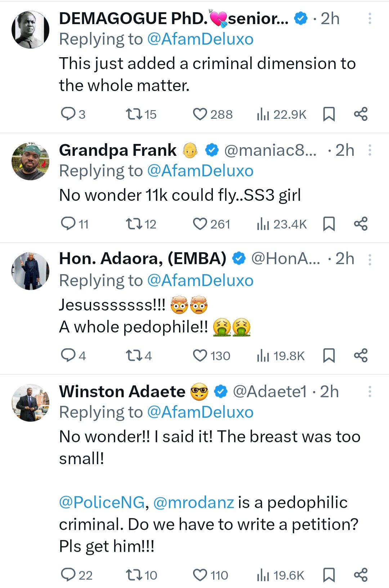Reply to Hon. Adaora's tweet
The width and height of the screenshot is (389, 588).
(x=68, y=356)
